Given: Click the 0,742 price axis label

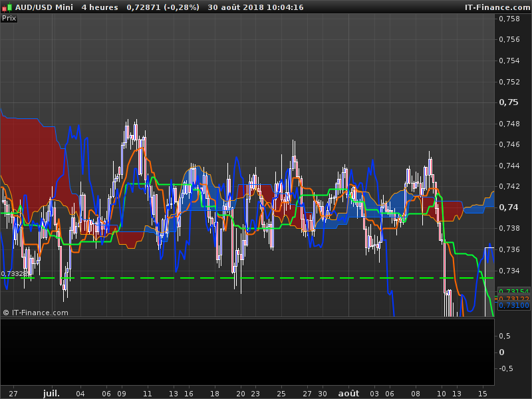Looking at the screenshot, I should click(x=509, y=186).
